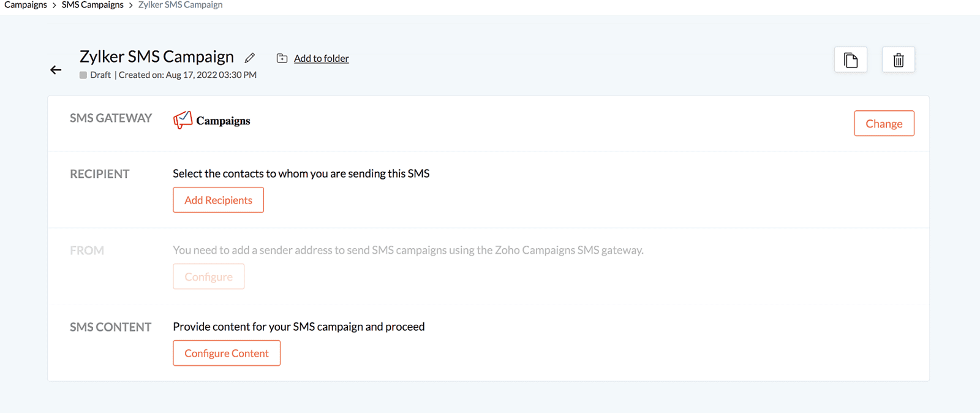
Task: Open Configure Content for SMS
Action: pos(227,353)
